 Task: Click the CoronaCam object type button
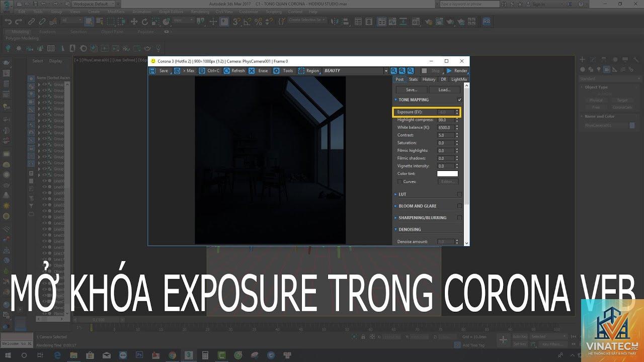pyautogui.click(x=622, y=107)
